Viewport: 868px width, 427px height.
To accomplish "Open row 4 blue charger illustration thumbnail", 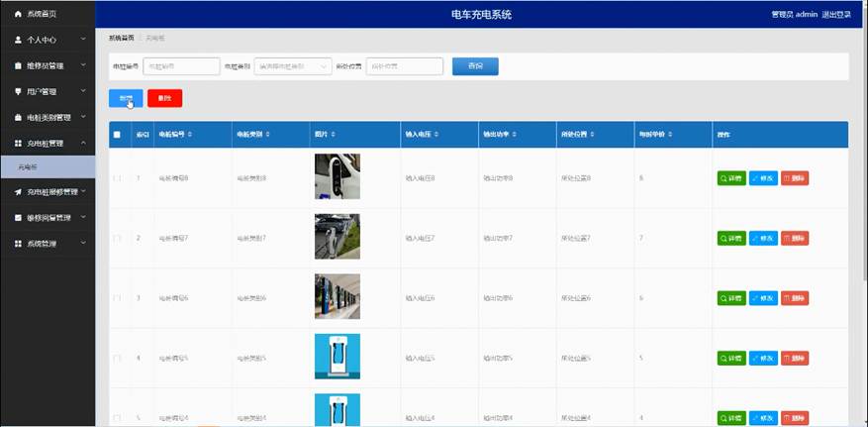I will coord(338,356).
